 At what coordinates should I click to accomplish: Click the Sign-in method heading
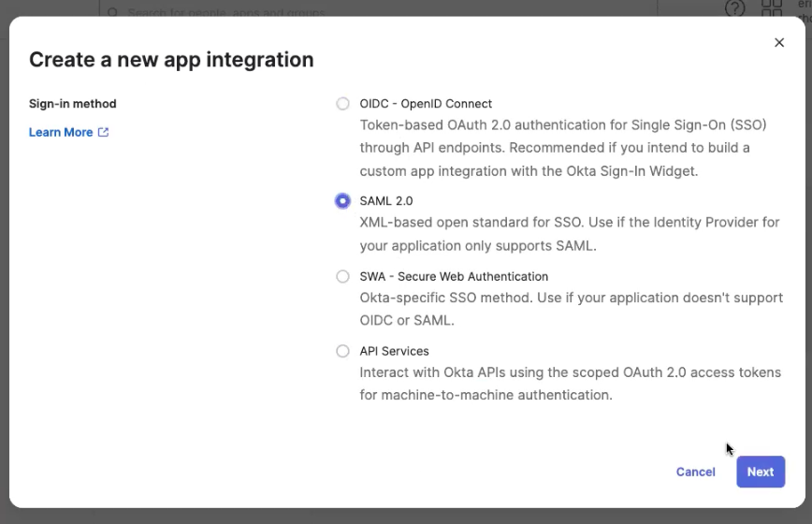[73, 104]
